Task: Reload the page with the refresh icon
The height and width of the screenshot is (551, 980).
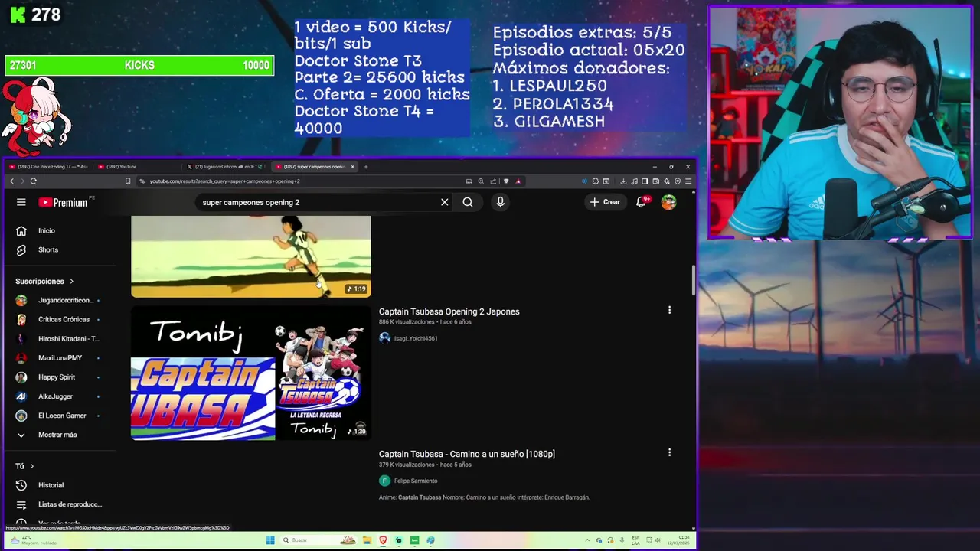Action: (34, 181)
